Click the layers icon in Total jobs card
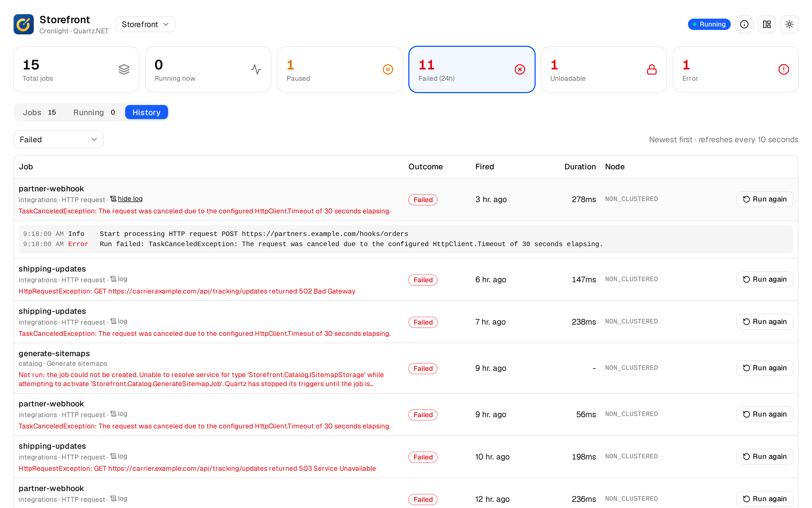The width and height of the screenshot is (812, 508). click(x=124, y=69)
